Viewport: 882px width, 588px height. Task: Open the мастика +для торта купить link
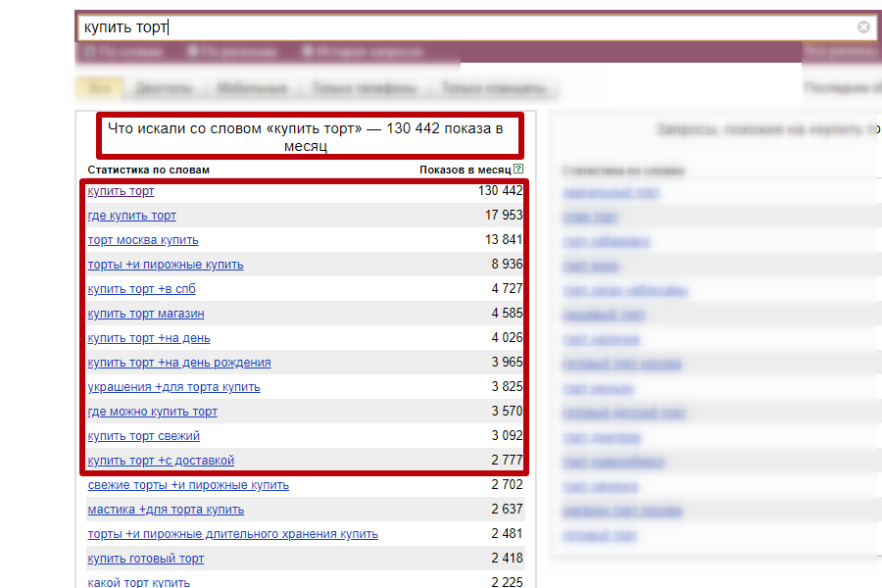[x=166, y=510]
